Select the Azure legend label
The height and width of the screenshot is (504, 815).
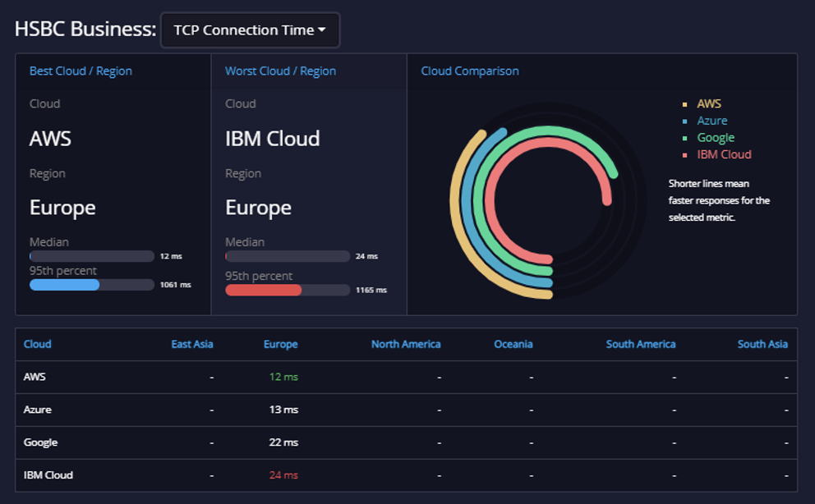coord(712,121)
